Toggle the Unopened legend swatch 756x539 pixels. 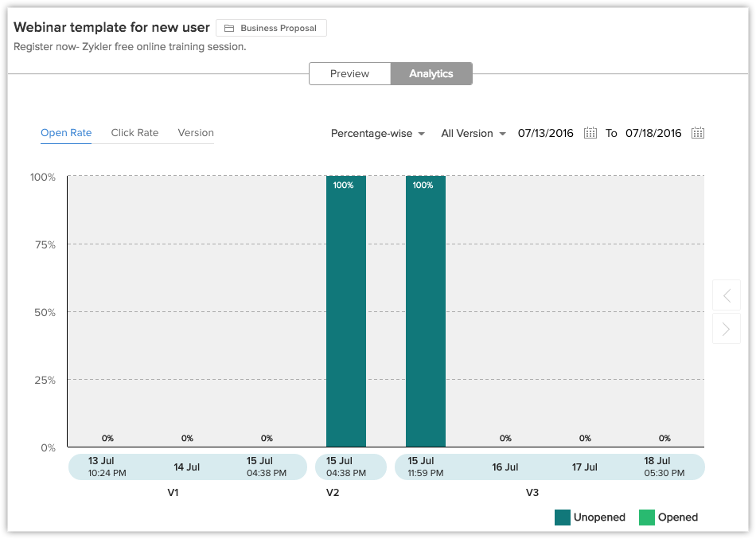coord(563,518)
